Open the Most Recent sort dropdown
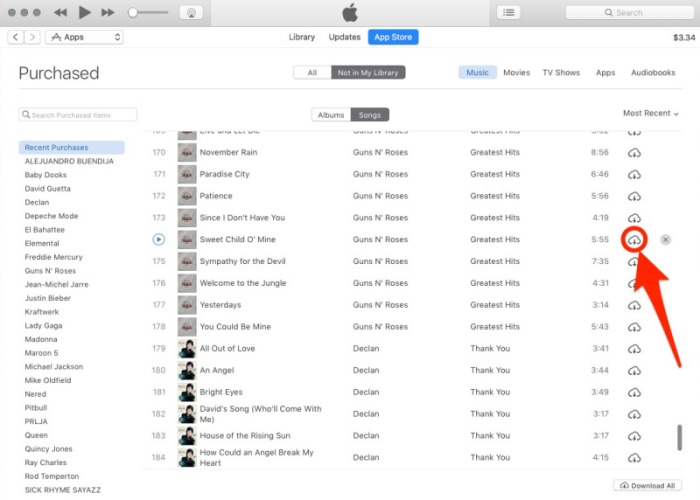The width and height of the screenshot is (700, 500). 650,113
